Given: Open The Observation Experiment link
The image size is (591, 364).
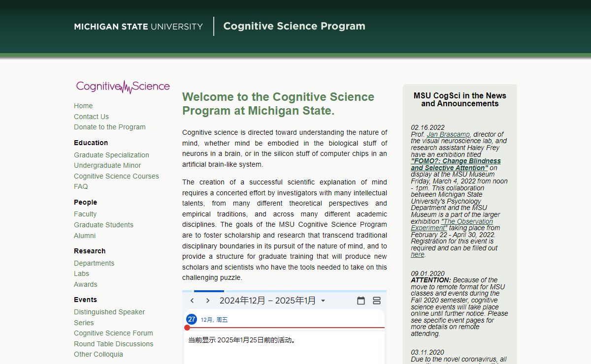Looking at the screenshot, I should [452, 225].
